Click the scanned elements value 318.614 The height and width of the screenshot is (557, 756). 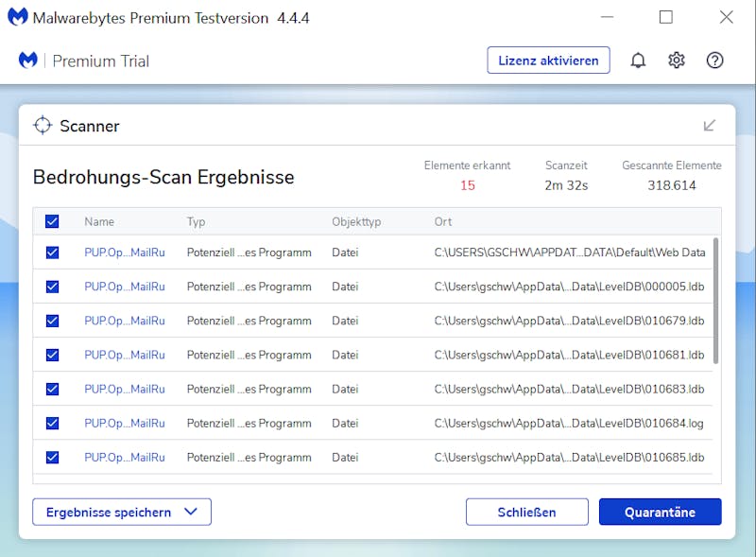672,185
